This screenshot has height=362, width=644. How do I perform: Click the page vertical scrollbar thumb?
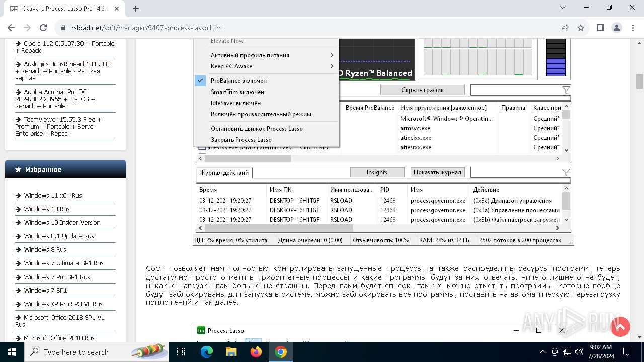[x=639, y=81]
